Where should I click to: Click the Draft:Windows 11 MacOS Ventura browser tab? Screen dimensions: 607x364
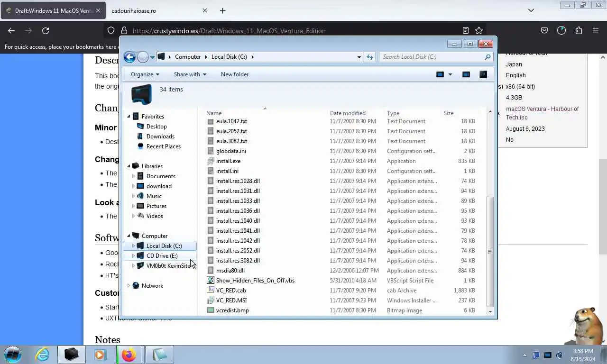click(53, 10)
